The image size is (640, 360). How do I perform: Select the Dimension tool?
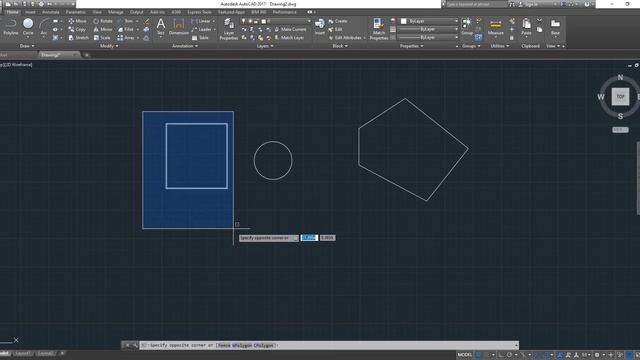[x=179, y=27]
